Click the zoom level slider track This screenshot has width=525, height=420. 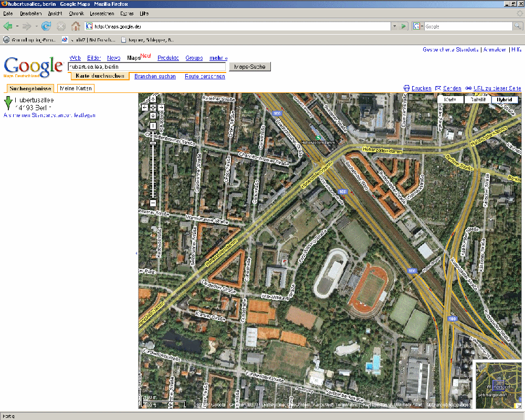point(153,168)
